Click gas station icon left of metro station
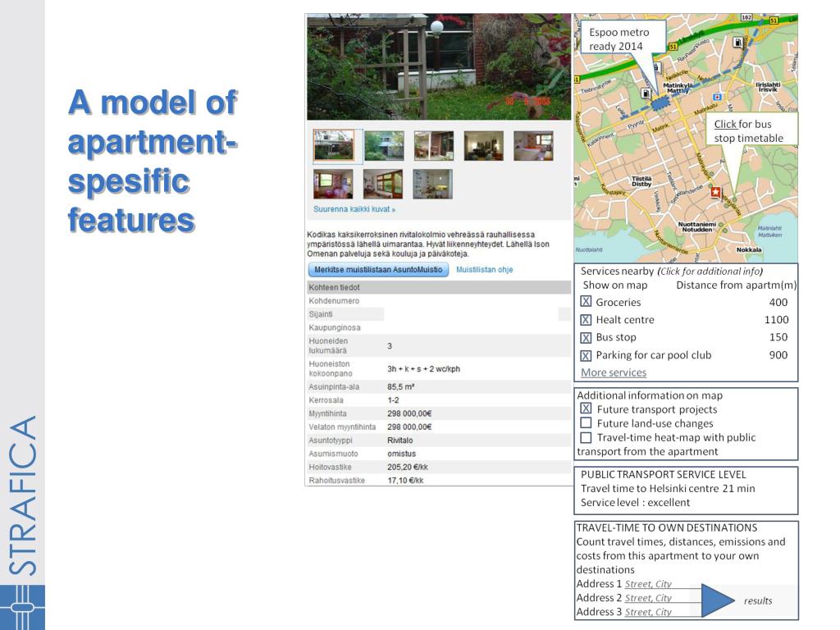This screenshot has height=630, width=840. [x=646, y=94]
